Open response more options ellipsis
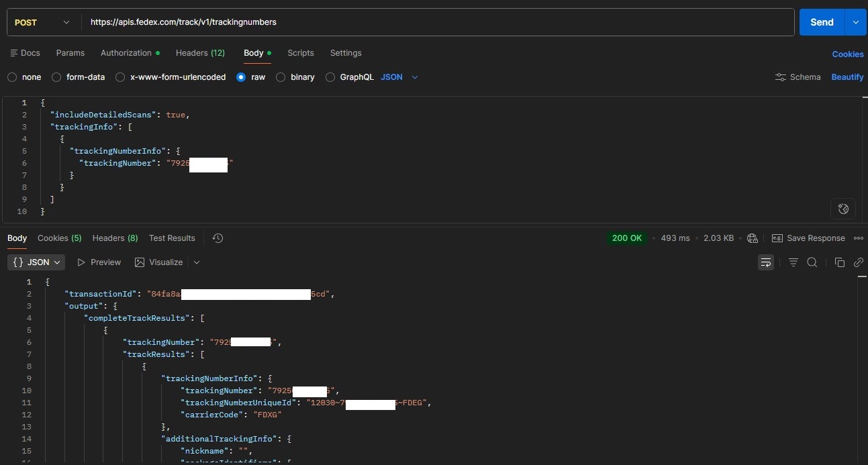Viewport: 868px width, 465px height. pyautogui.click(x=859, y=238)
